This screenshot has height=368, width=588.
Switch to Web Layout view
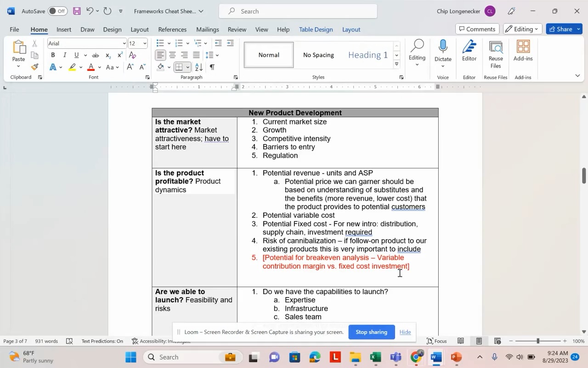click(497, 341)
